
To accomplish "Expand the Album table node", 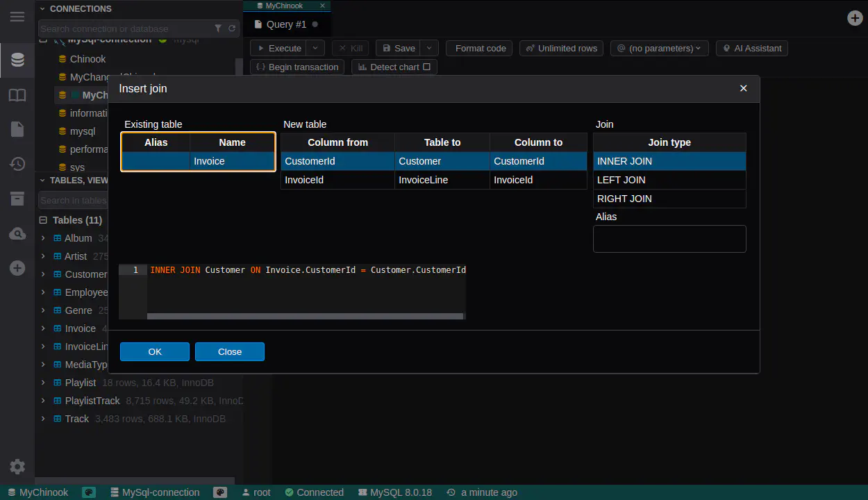I will pos(43,238).
